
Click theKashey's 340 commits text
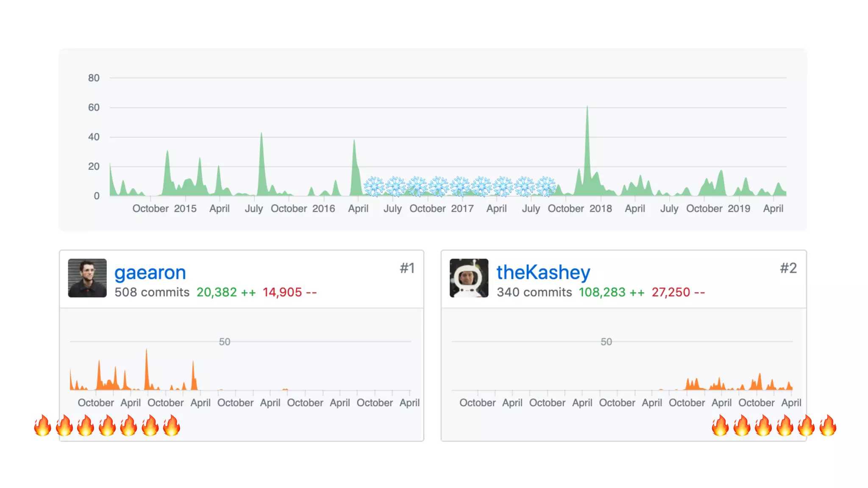click(534, 292)
